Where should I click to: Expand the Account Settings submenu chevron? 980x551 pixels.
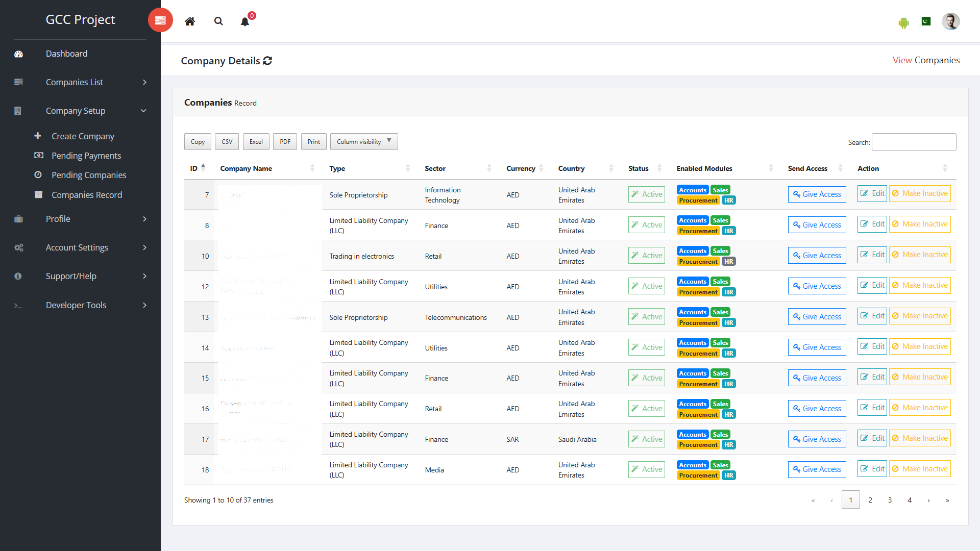pyautogui.click(x=145, y=247)
